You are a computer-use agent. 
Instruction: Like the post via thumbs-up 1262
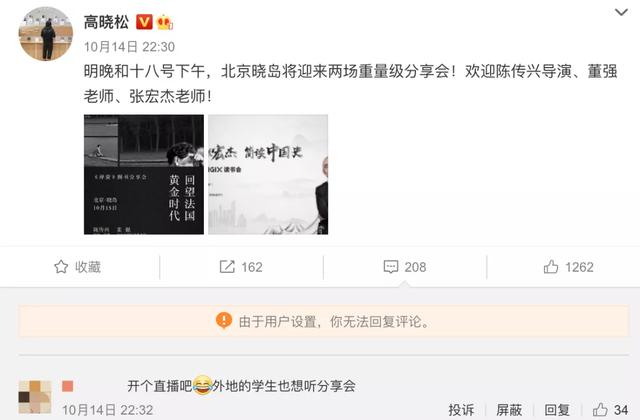(551, 267)
